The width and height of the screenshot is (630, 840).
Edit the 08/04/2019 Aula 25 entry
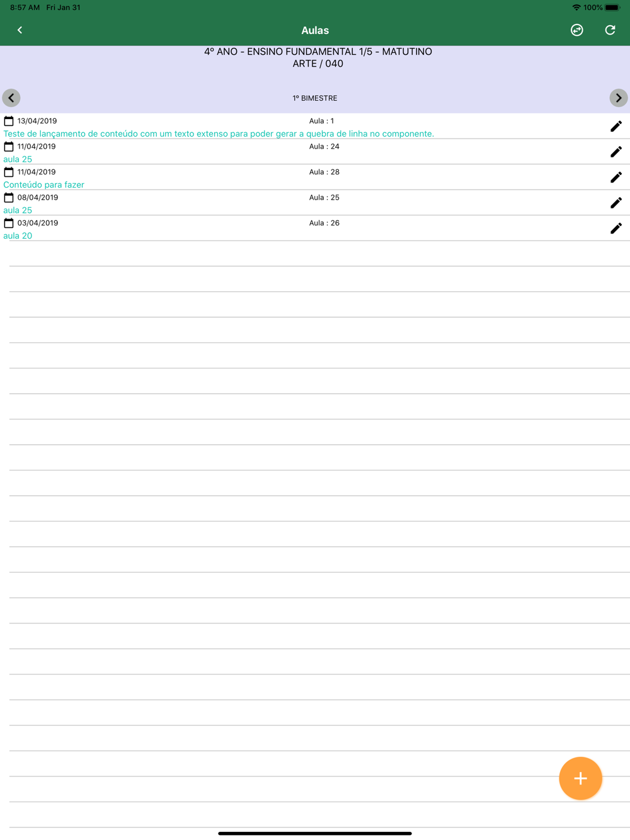[616, 203]
